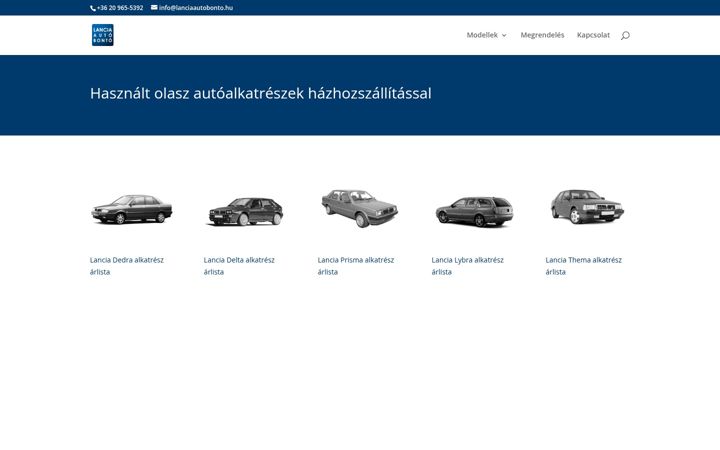Click the Lancia Delta car image
720x450 pixels.
246,211
